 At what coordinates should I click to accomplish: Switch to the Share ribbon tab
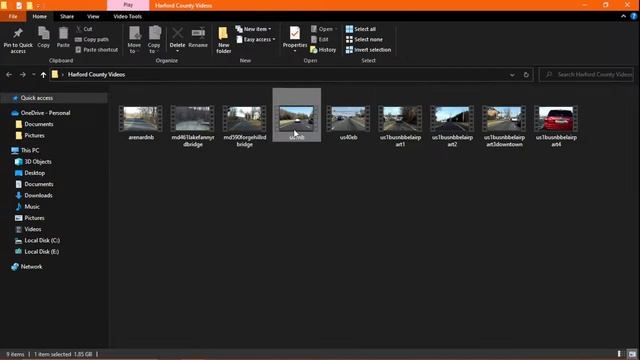[x=67, y=16]
